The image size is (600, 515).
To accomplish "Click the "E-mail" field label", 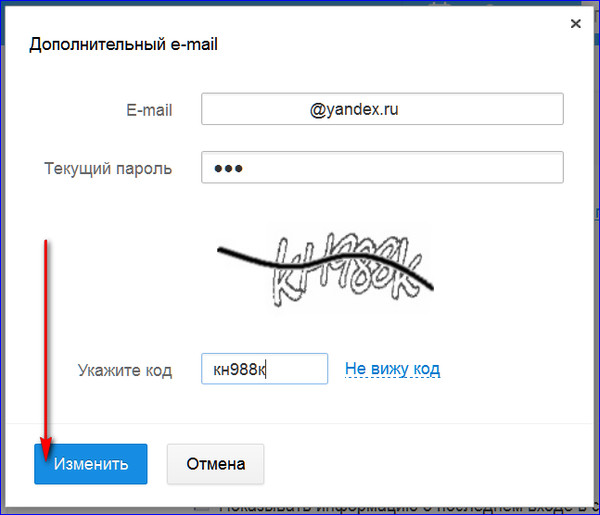I will [x=149, y=110].
